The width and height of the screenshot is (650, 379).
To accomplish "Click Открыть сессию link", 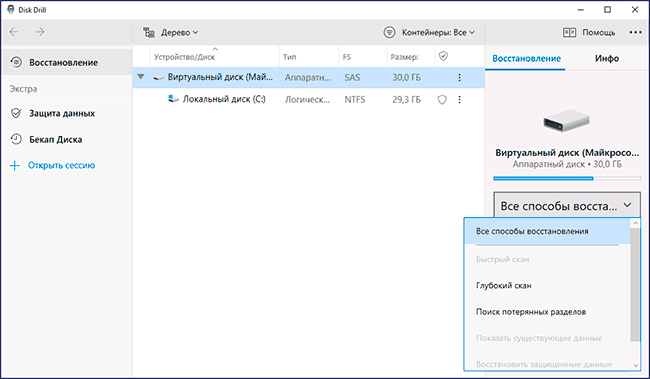I will pyautogui.click(x=61, y=165).
